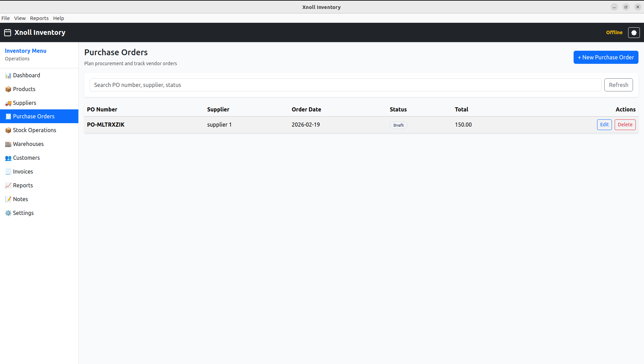Screen dimensions: 644x364
Task: Click the gear icon in the top bar
Action: (634, 32)
